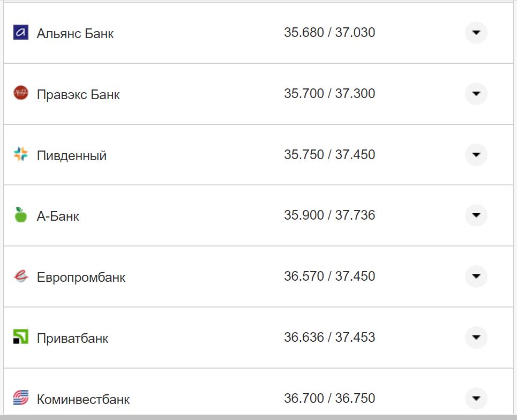Screen dimensions: 517x420
Task: Click the Пивденный bank logo icon
Action: (x=20, y=154)
